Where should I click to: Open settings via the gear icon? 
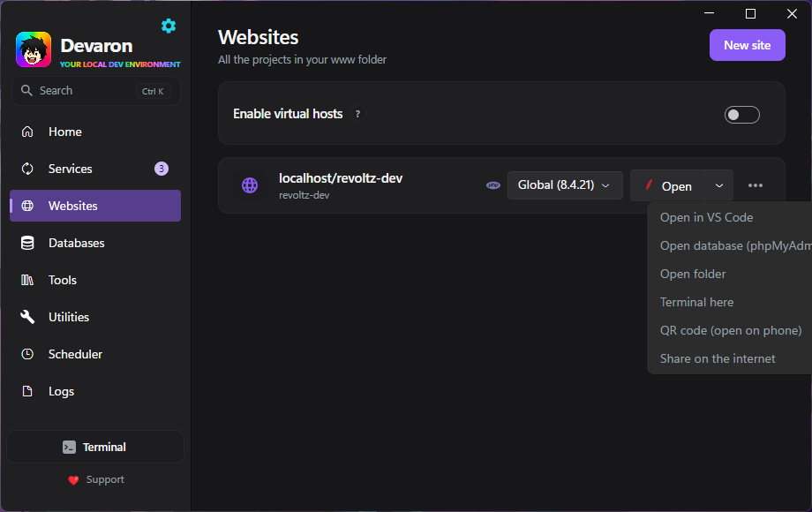(169, 26)
